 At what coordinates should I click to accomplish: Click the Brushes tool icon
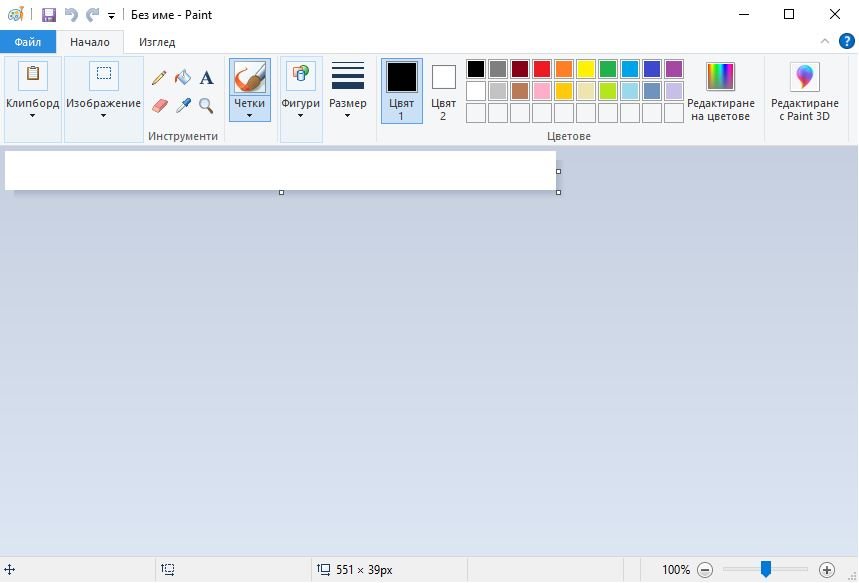[x=250, y=76]
